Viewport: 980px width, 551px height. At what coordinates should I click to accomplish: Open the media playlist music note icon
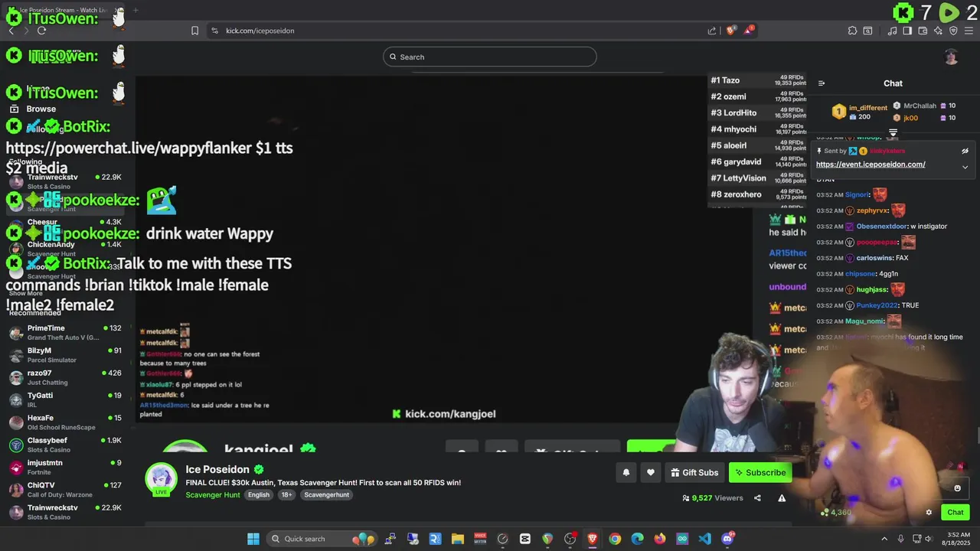(x=893, y=31)
